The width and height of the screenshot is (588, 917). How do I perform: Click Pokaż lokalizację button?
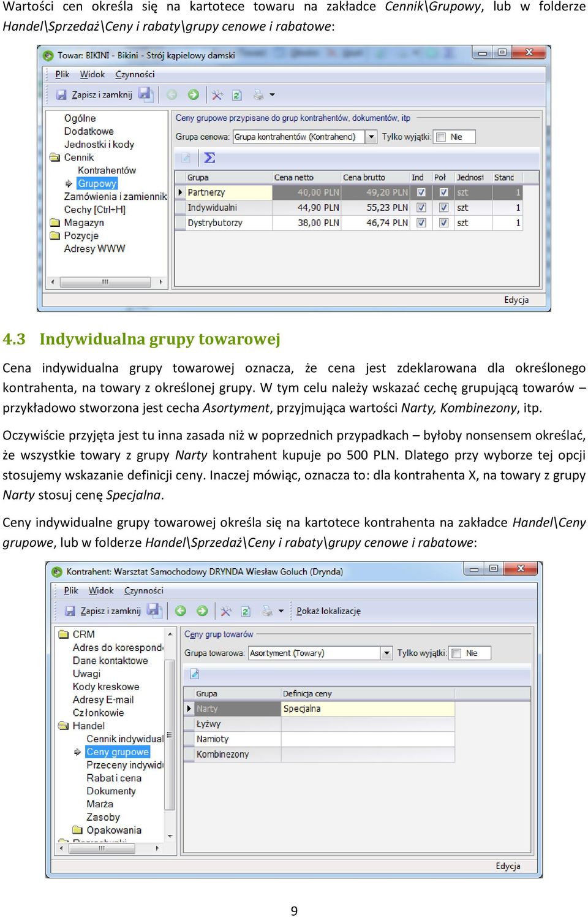tap(328, 611)
